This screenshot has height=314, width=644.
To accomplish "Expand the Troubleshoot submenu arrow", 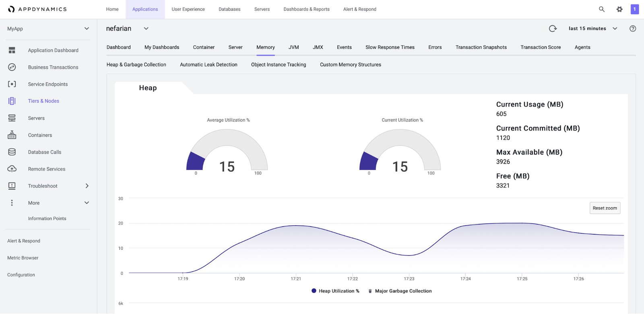I will pyautogui.click(x=87, y=186).
